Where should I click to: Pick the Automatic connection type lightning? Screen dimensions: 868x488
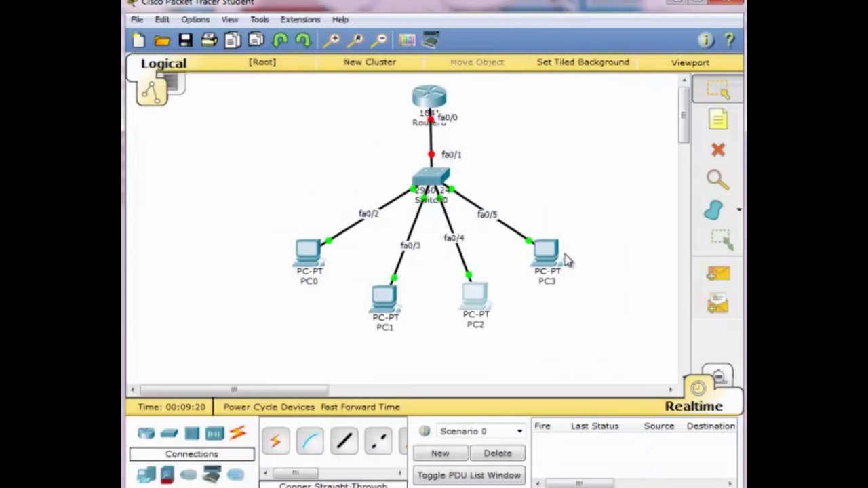click(x=275, y=442)
